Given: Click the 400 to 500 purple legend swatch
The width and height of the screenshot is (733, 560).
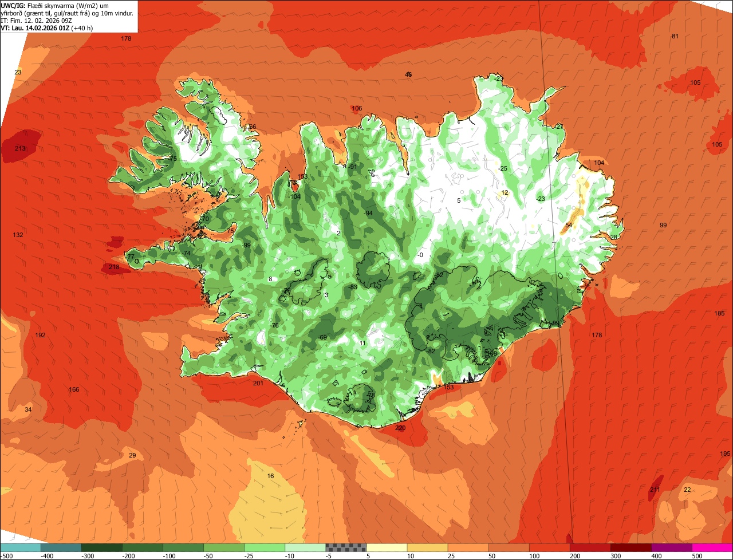Looking at the screenshot, I should point(672,547).
